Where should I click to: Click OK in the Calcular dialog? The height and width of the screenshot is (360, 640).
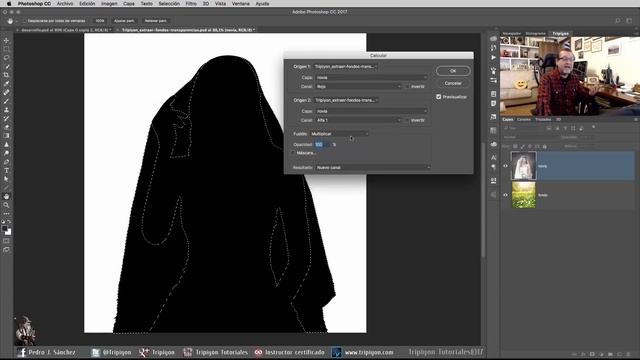click(453, 71)
